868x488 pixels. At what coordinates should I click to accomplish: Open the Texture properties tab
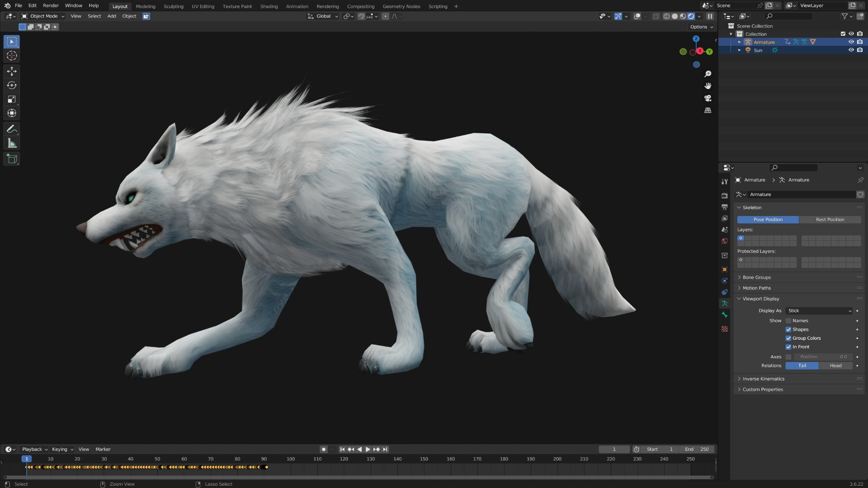point(725,329)
